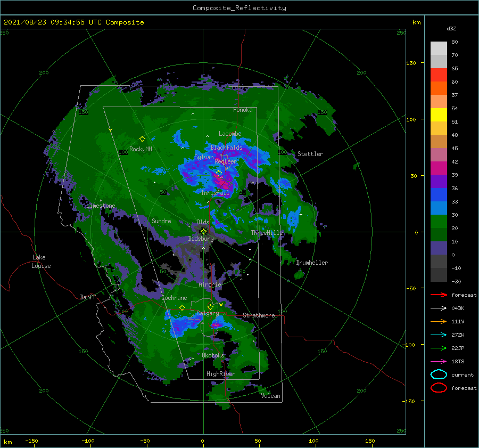Click the Limestone label

(x=101, y=206)
